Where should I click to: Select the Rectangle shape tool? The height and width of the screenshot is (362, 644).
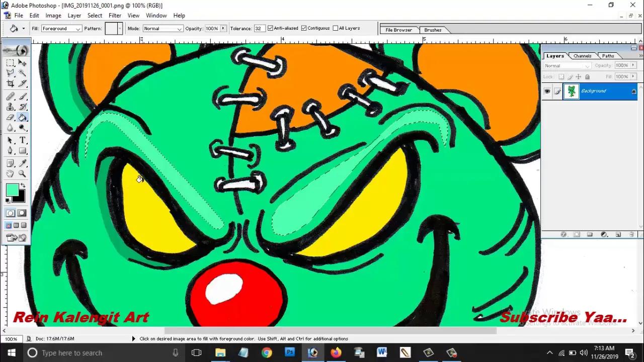click(x=22, y=150)
